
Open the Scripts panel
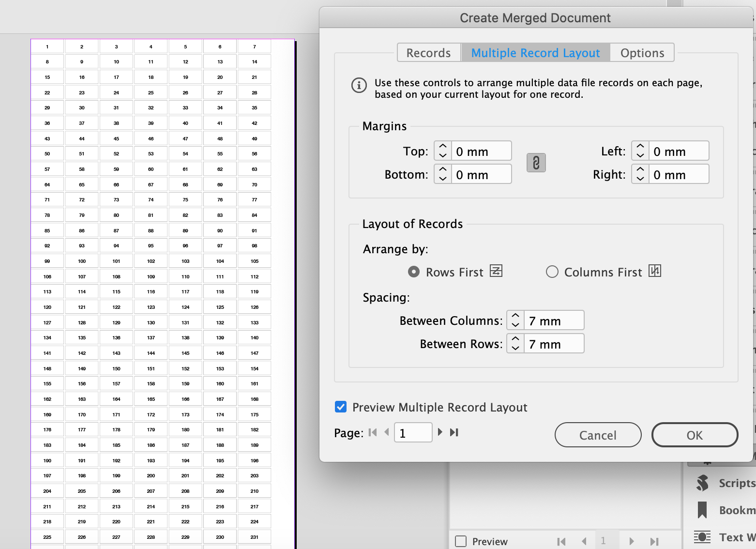[725, 483]
